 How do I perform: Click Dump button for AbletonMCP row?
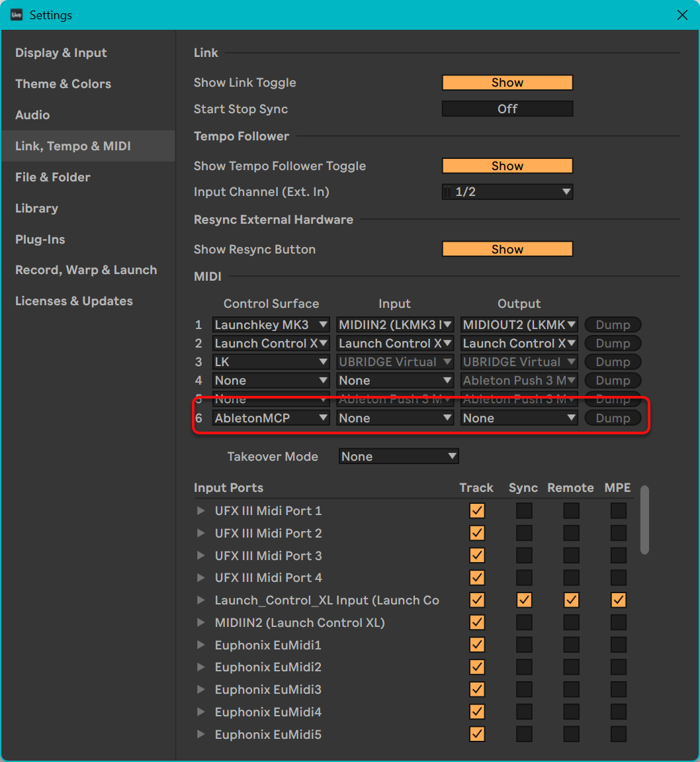pyautogui.click(x=612, y=418)
